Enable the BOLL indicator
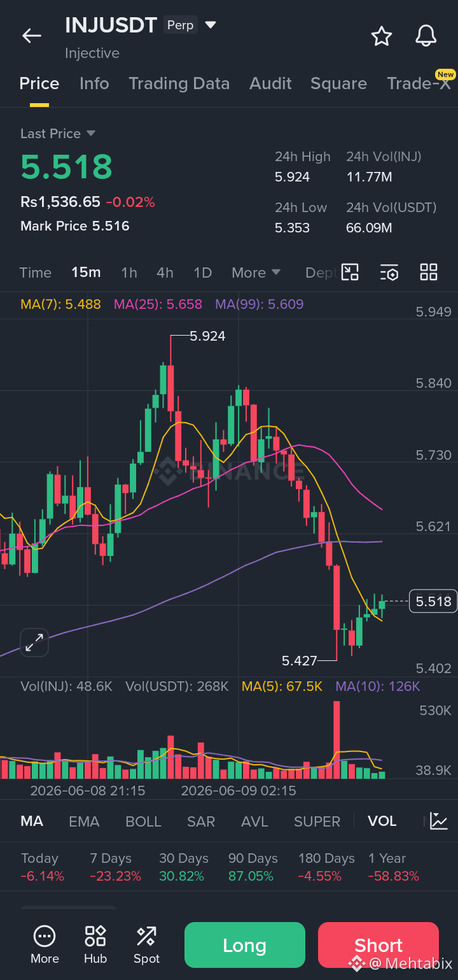The width and height of the screenshot is (458, 980). tap(143, 821)
